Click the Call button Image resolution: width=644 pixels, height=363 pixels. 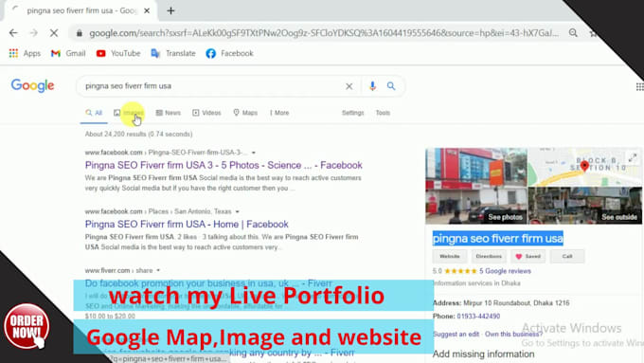[x=566, y=256]
